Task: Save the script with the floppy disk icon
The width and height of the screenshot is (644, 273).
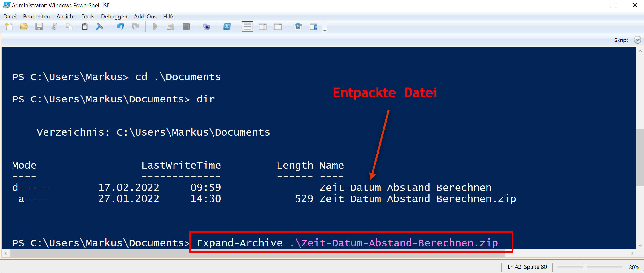Action: (39, 27)
